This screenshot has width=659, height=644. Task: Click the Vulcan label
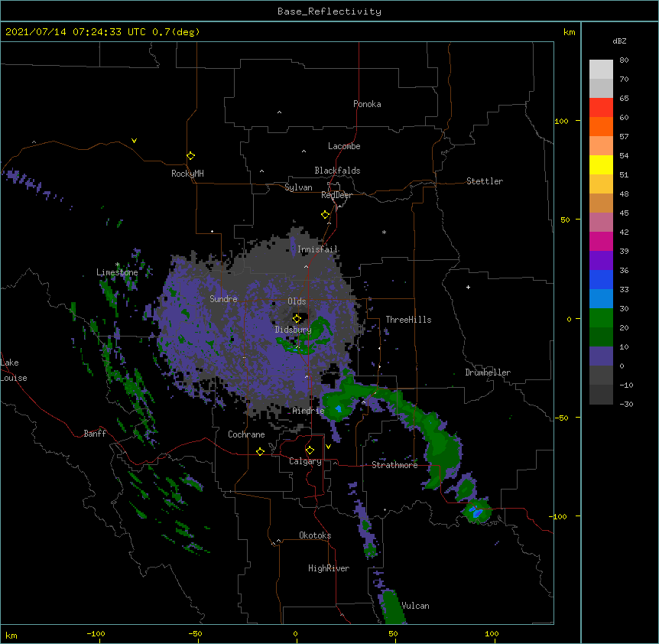coord(415,606)
